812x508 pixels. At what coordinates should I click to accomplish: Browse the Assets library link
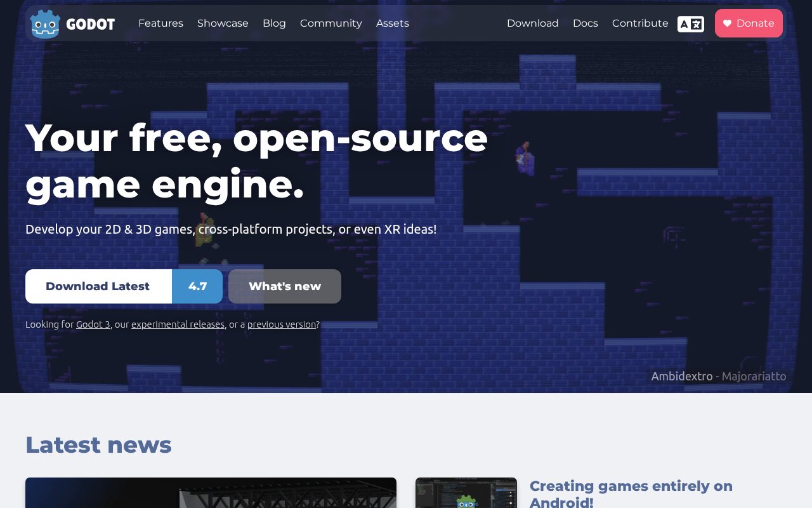393,23
